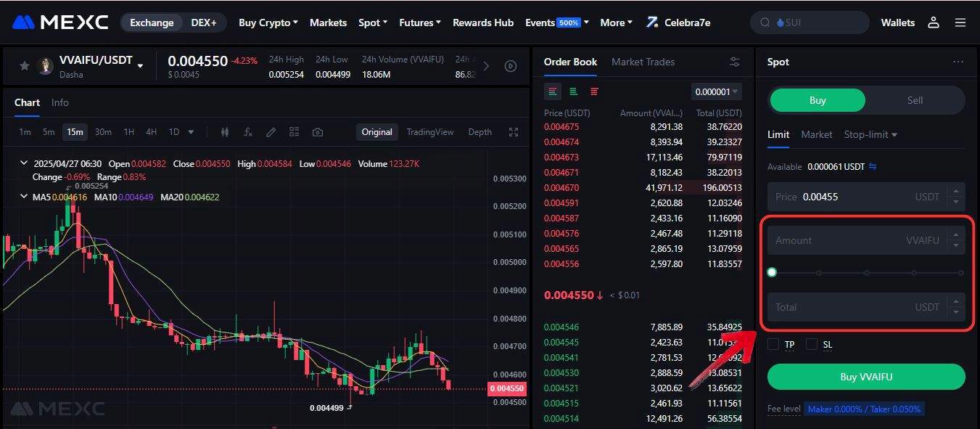Image resolution: width=980 pixels, height=429 pixels.
Task: Open the Stop-limit order type dropdown
Action: tap(870, 134)
